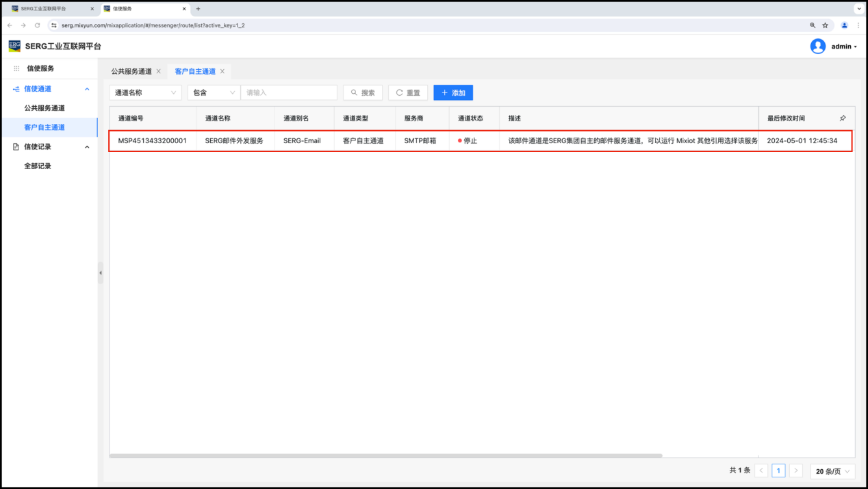Open the 20 条/页 page size dropdown
868x489 pixels.
(x=832, y=471)
